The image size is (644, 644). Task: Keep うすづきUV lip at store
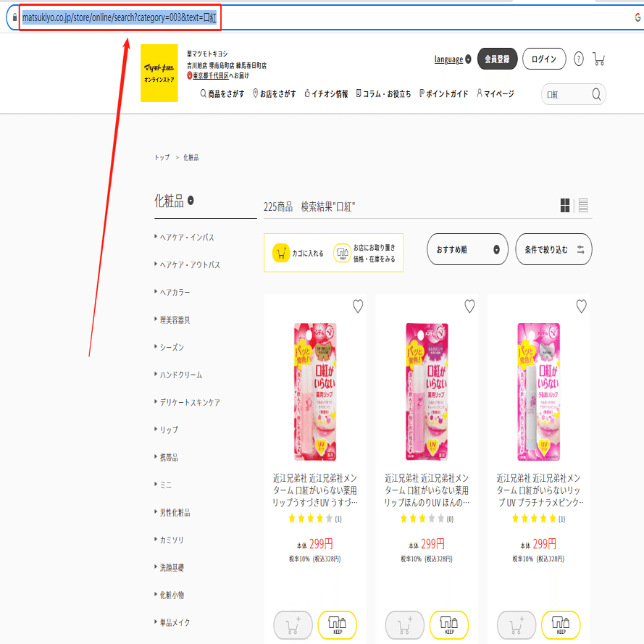point(337,625)
